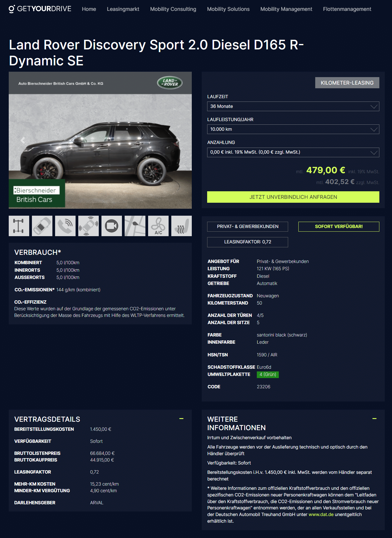
Task: Click the Kraftstoff value Diesel
Action: tap(263, 276)
